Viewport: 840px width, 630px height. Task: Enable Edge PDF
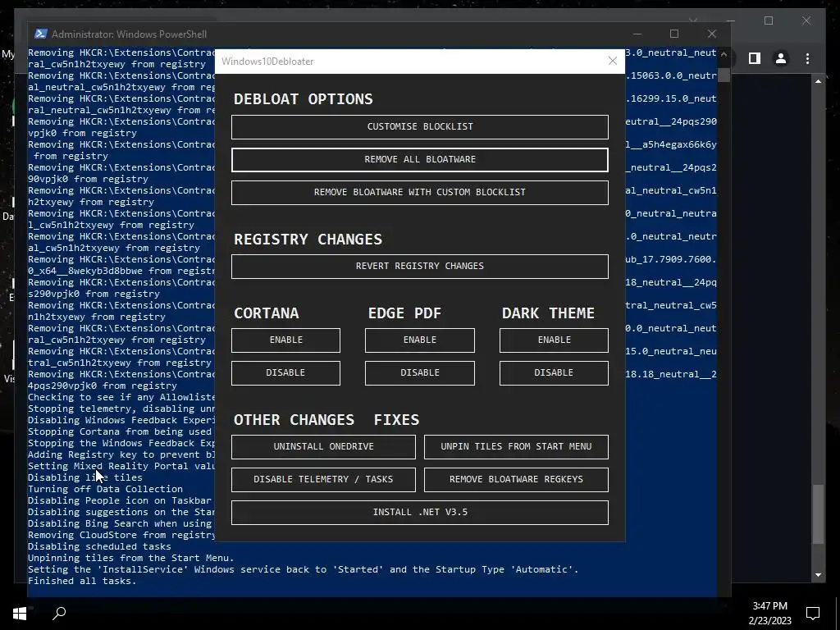pos(419,340)
